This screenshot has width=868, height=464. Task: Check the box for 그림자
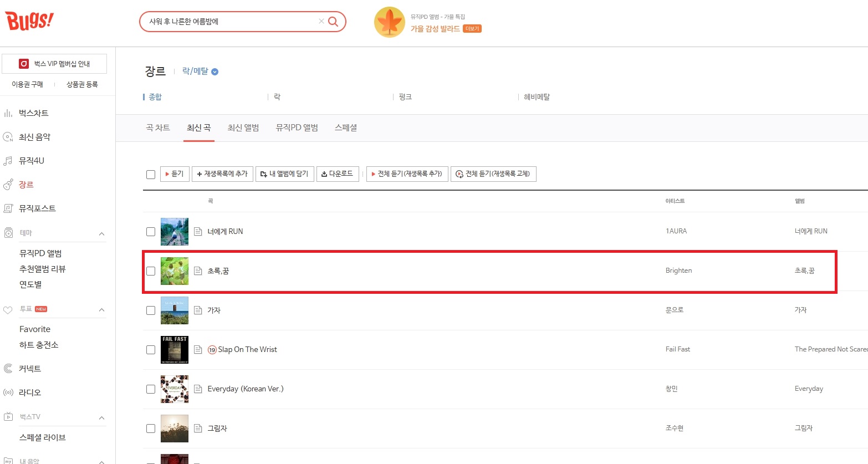click(x=151, y=429)
